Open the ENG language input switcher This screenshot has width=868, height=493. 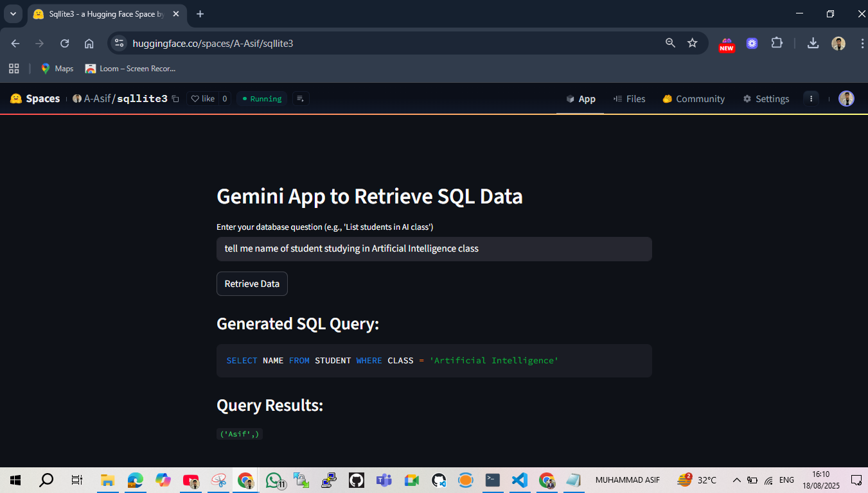(786, 480)
